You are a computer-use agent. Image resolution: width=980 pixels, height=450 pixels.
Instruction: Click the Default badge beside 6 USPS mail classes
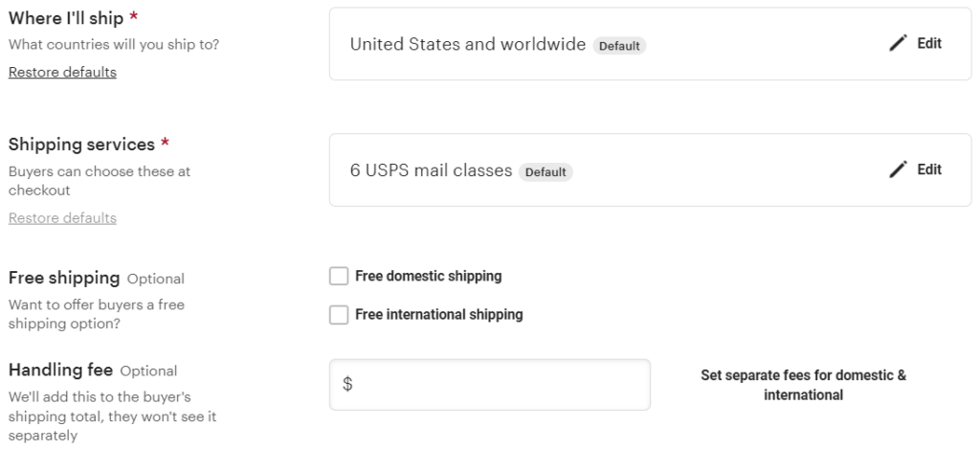[x=546, y=172]
